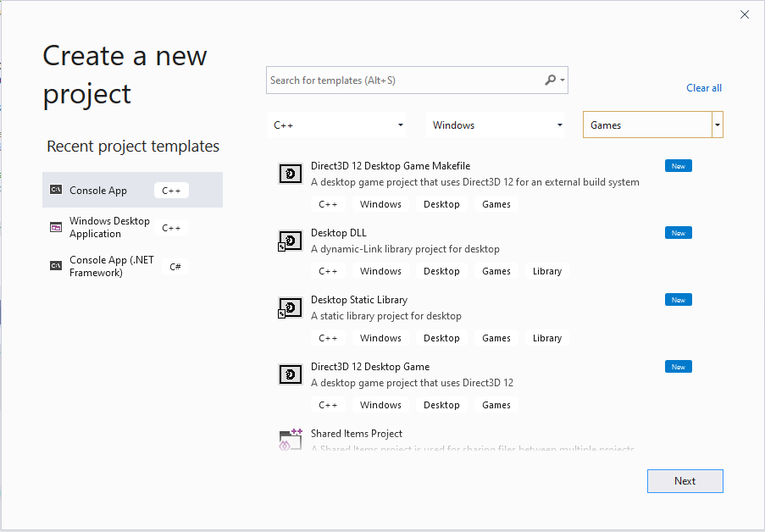Click Library tag under Desktop DLL
This screenshot has height=532, width=765.
coord(547,271)
